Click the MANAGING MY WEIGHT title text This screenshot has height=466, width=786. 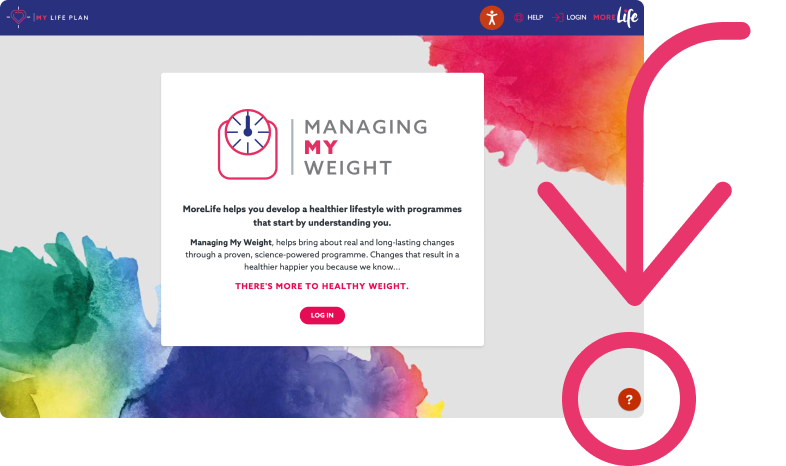pos(366,147)
